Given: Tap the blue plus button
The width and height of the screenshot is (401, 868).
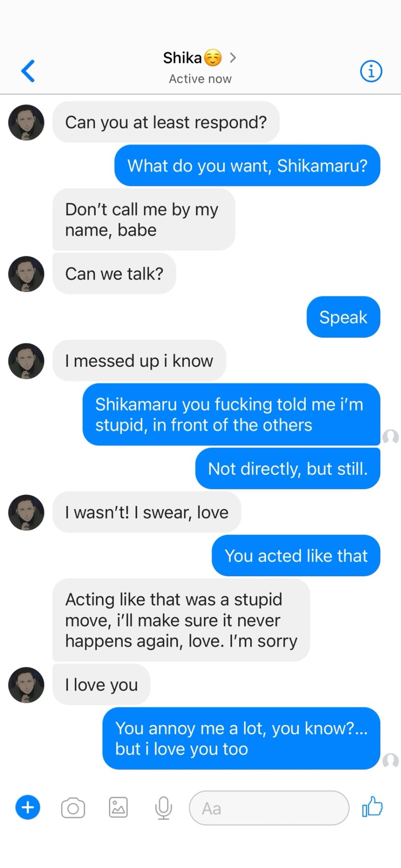Looking at the screenshot, I should click(x=28, y=807).
